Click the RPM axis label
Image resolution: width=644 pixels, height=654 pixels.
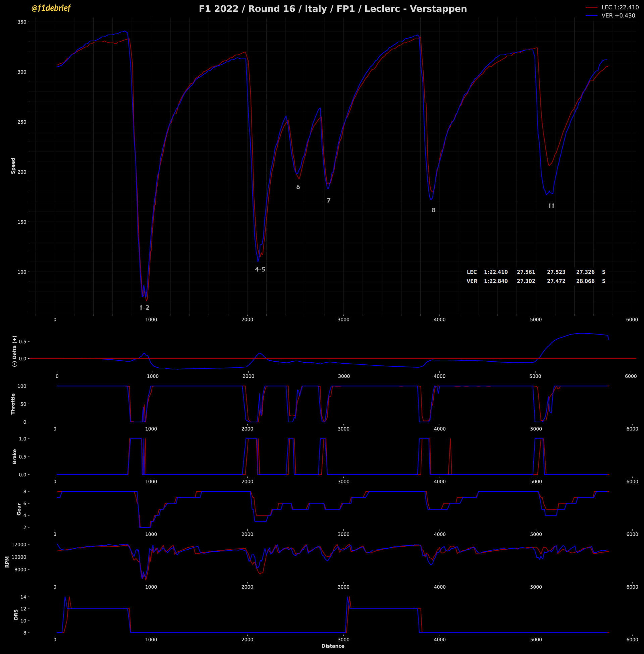click(7, 562)
